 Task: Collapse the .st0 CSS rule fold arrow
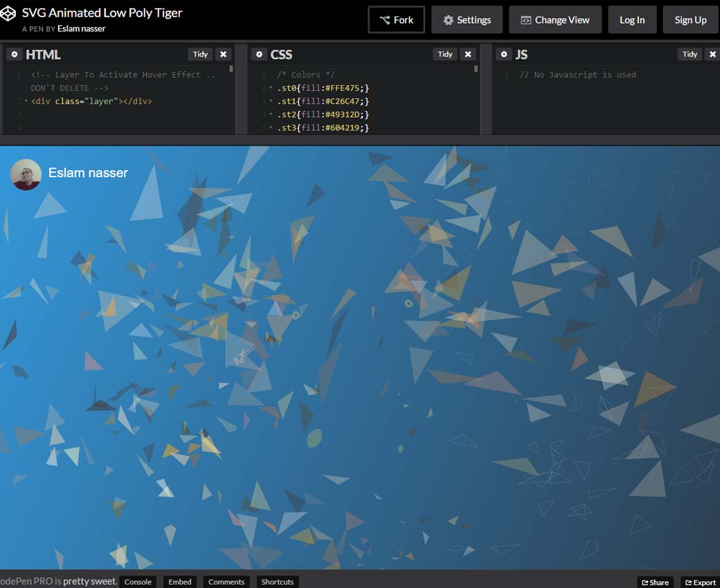pyautogui.click(x=271, y=88)
